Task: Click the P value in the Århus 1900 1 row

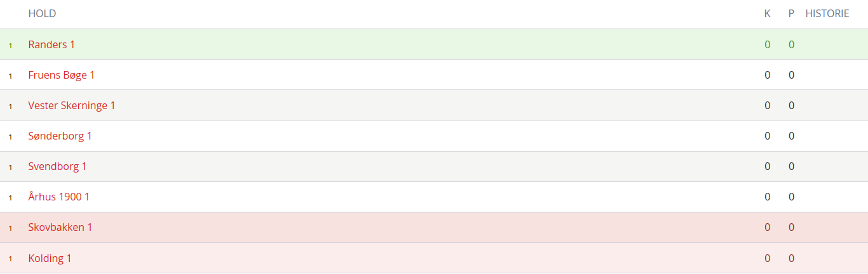Action: coord(791,197)
